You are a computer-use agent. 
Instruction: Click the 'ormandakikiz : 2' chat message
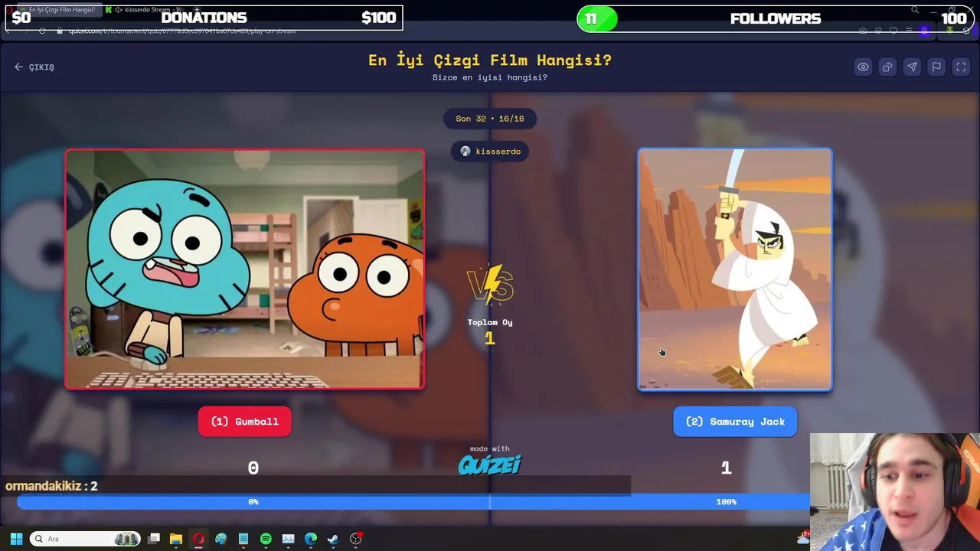point(51,486)
